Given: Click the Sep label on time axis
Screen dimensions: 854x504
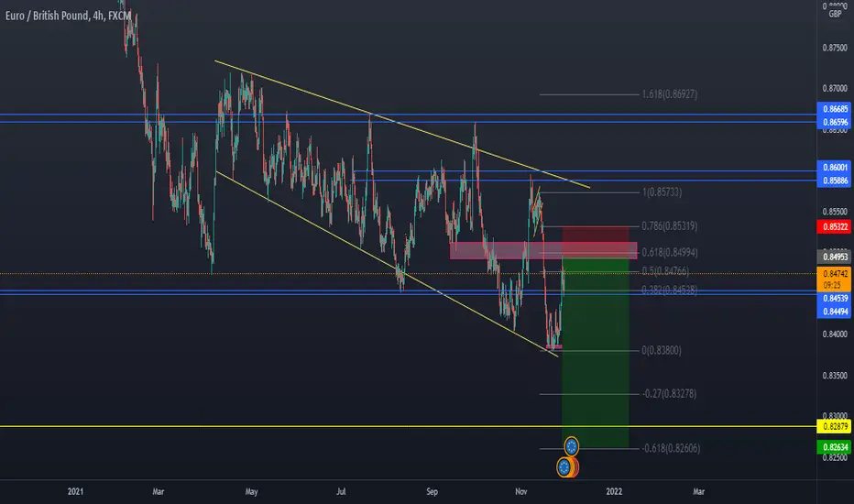Looking at the screenshot, I should point(432,491).
